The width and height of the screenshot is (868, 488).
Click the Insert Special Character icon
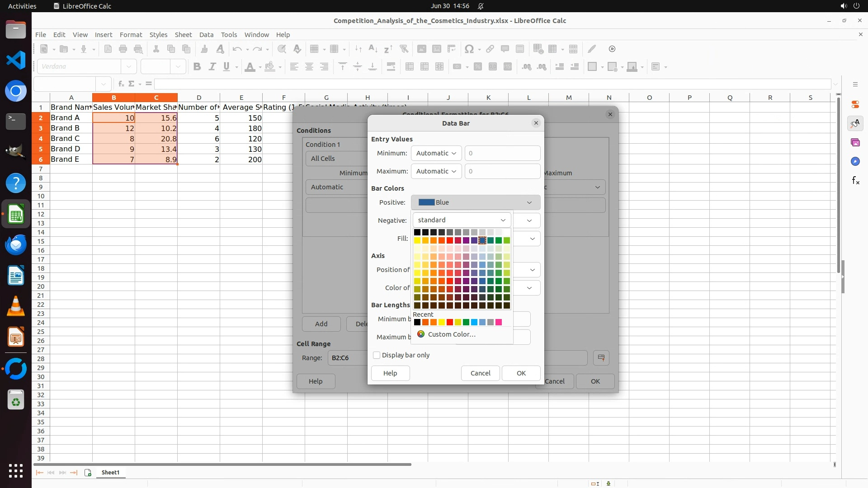[x=469, y=49]
